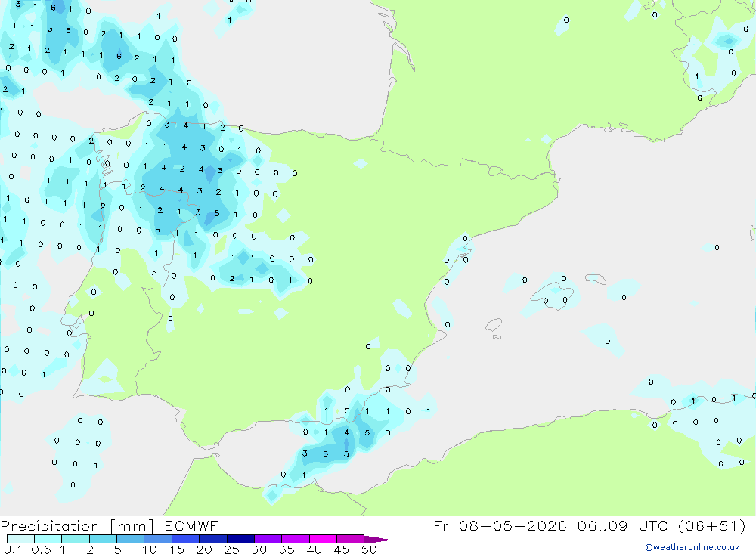756x554 pixels.
Task: Click the 'UTC' label in the footer
Action: tap(654, 525)
